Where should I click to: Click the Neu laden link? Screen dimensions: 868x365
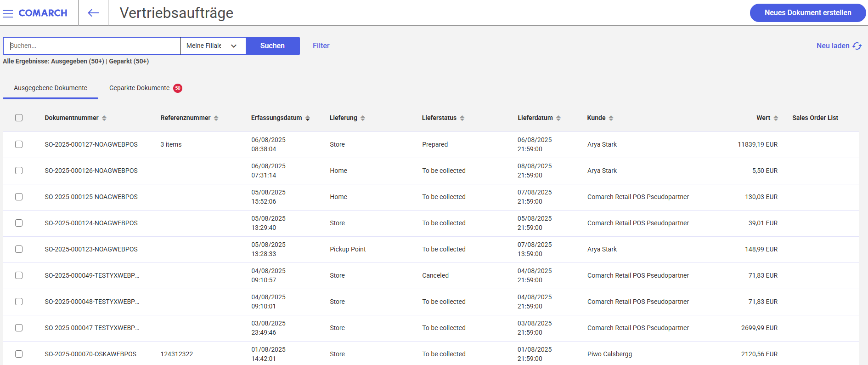839,46
